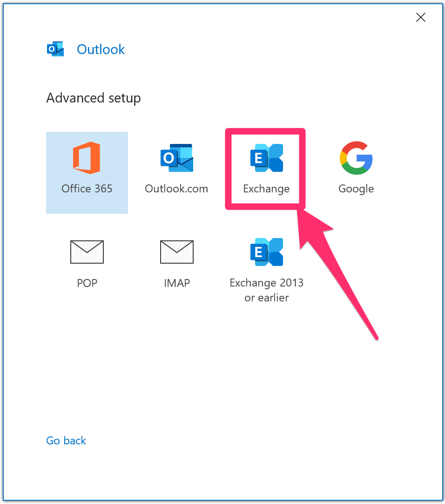Choose the POP envelope icon
The height and width of the screenshot is (504, 445).
[87, 252]
